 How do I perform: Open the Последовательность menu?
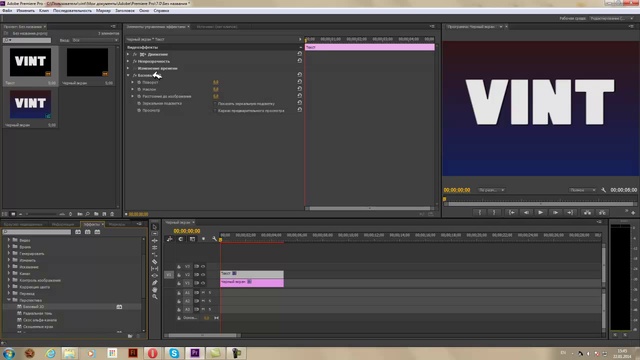click(x=72, y=11)
